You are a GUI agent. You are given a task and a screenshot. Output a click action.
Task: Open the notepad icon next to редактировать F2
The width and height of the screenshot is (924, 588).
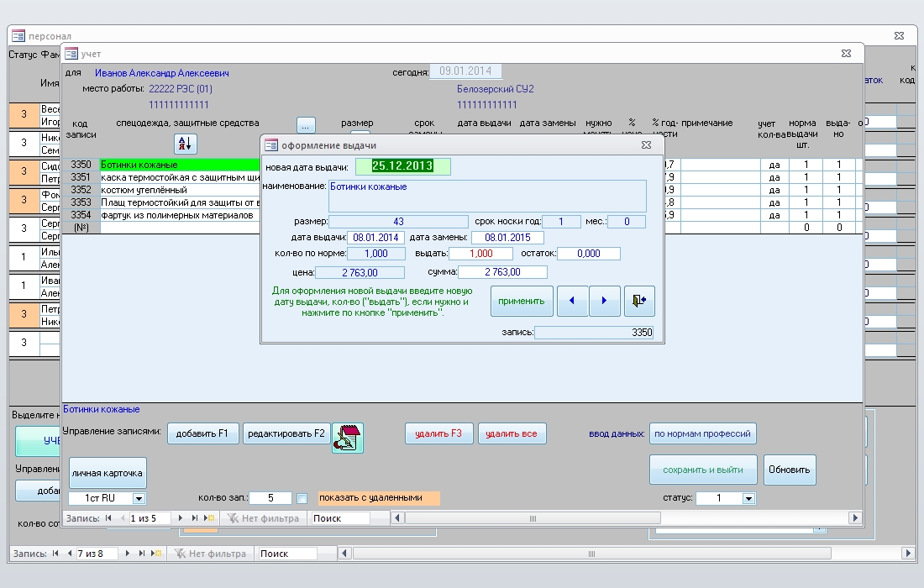pyautogui.click(x=348, y=438)
